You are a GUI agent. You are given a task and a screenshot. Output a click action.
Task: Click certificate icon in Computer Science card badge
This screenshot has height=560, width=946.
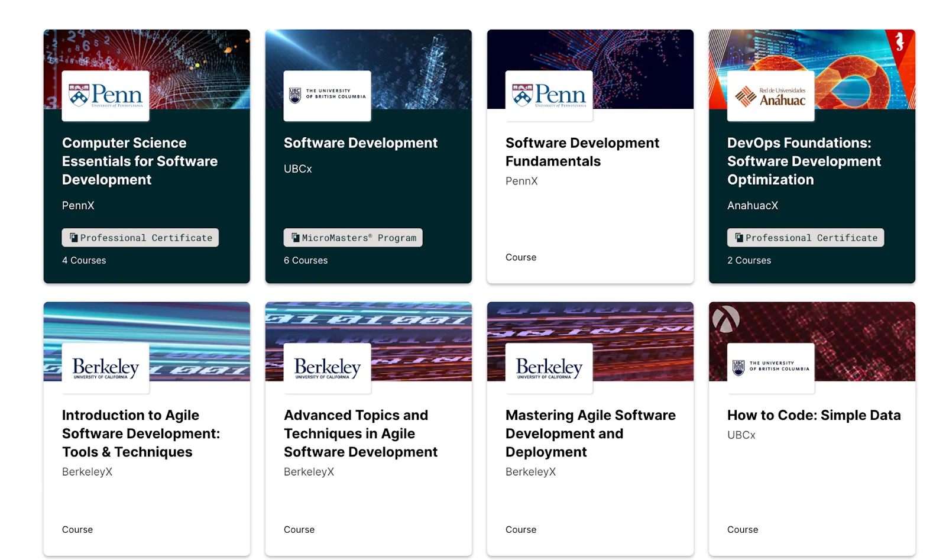coord(74,238)
